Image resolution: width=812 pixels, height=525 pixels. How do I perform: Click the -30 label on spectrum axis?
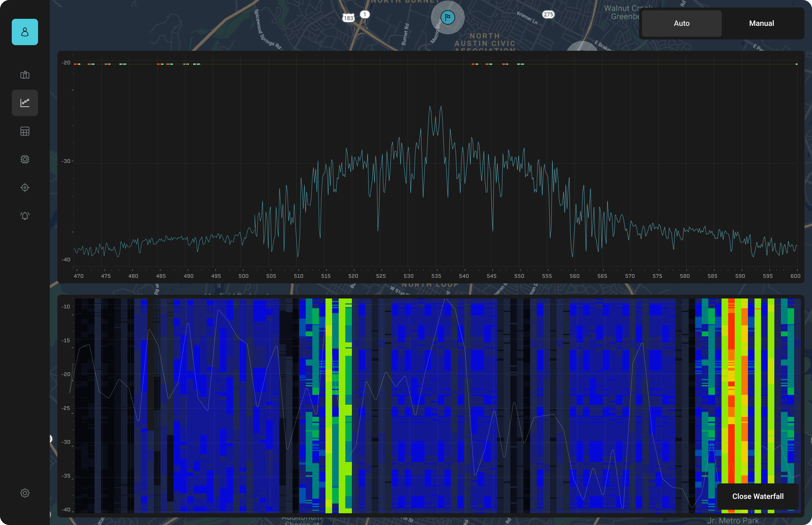point(66,161)
